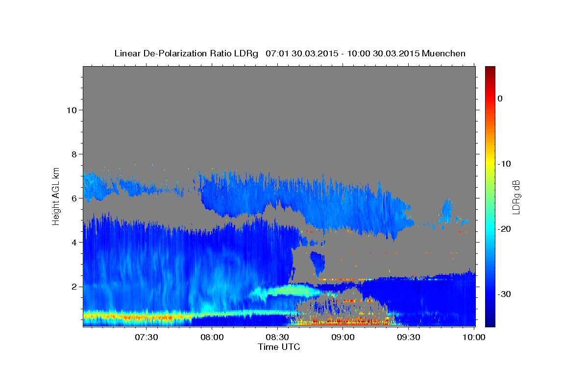Image resolution: width=588 pixels, height=392 pixels.
Task: Click the 'LDRg dB' colorbar label
Action: pos(516,197)
